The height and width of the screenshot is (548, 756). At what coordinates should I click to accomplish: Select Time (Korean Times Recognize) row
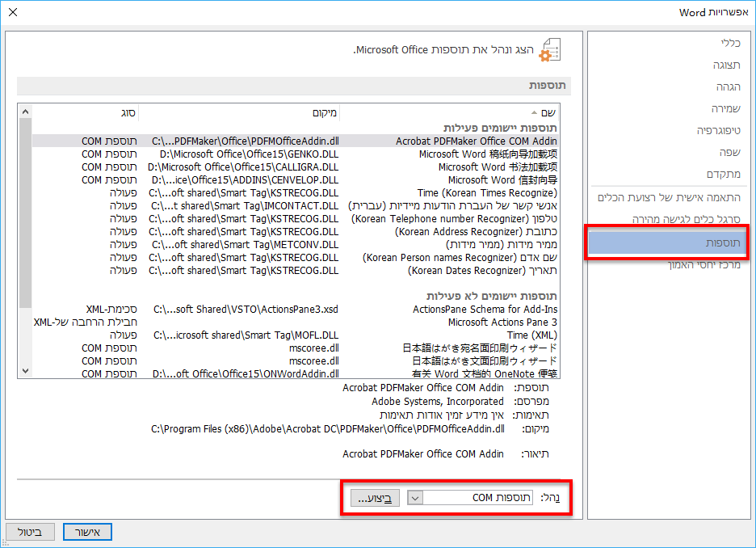[296, 193]
